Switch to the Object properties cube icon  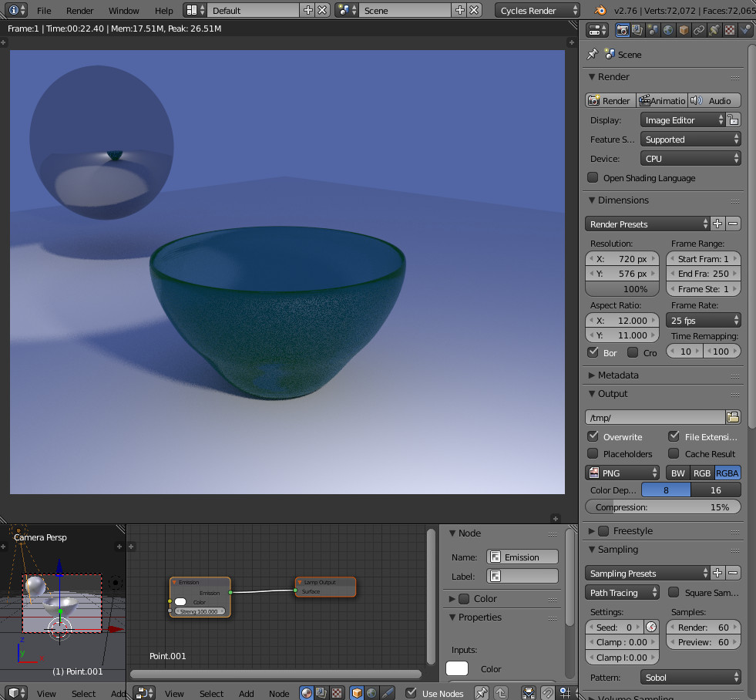(x=682, y=29)
